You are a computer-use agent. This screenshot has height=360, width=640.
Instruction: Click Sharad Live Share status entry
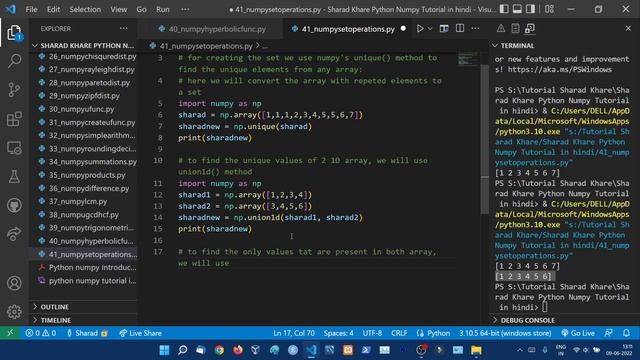coord(87,333)
